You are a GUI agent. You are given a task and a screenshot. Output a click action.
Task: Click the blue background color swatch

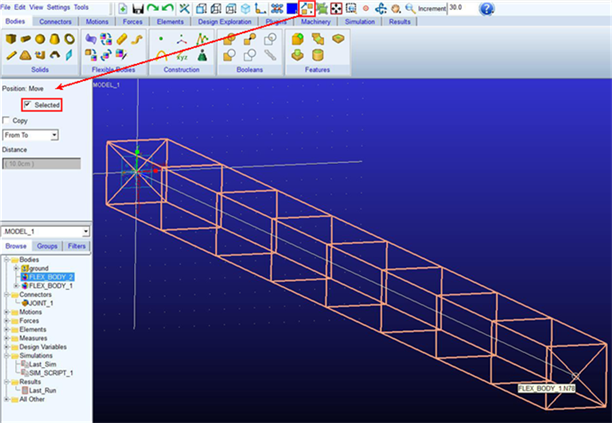tap(292, 8)
